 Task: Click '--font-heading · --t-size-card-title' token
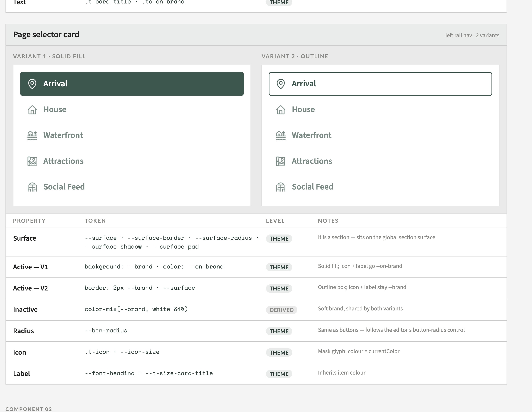pos(149,374)
